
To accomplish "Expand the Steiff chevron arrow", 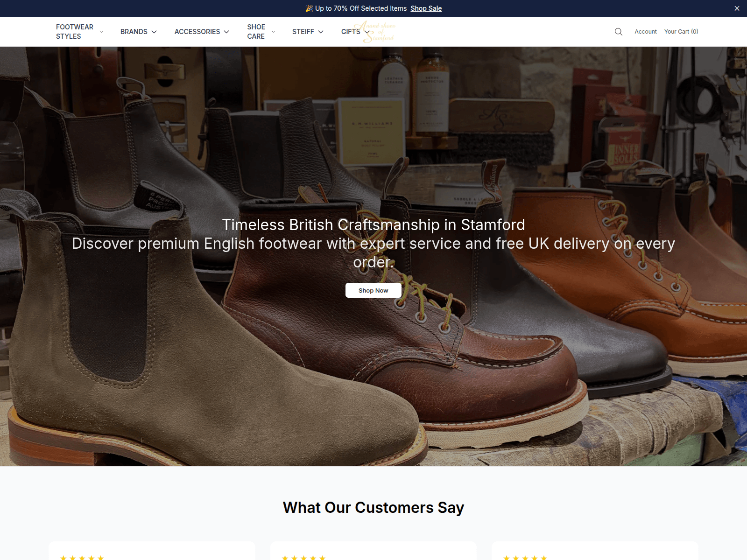I will [x=321, y=32].
